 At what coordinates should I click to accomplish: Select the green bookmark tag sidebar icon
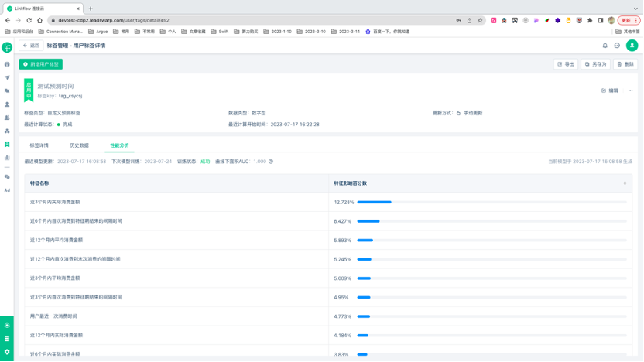7,145
